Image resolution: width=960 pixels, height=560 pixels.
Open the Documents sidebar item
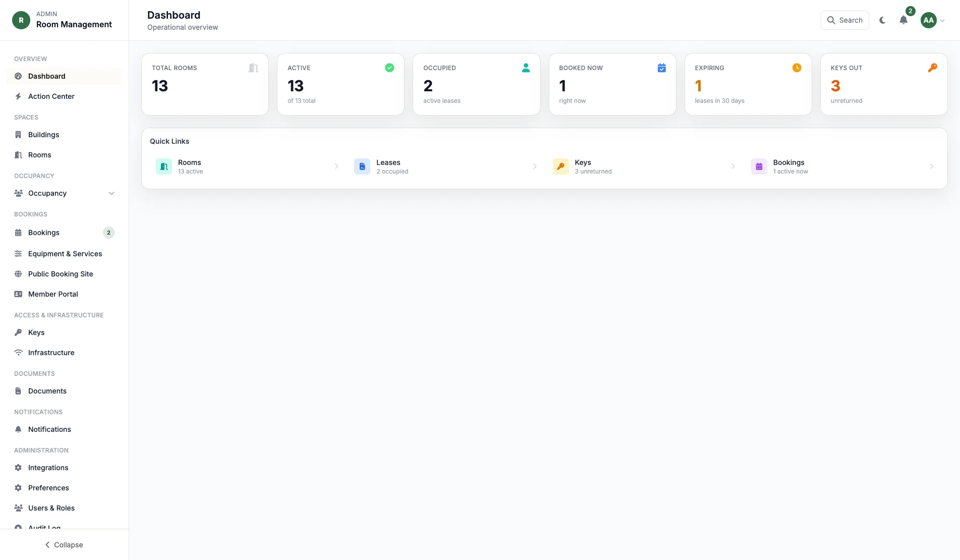click(65, 391)
